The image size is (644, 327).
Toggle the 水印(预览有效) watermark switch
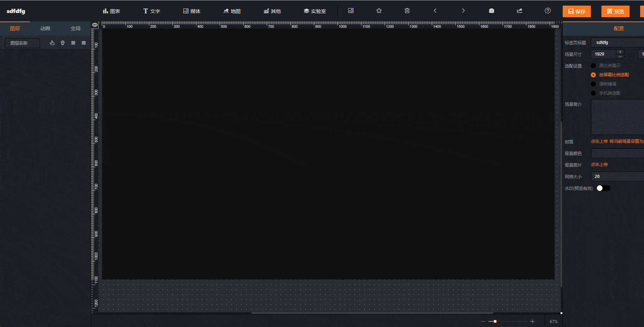[x=603, y=188]
